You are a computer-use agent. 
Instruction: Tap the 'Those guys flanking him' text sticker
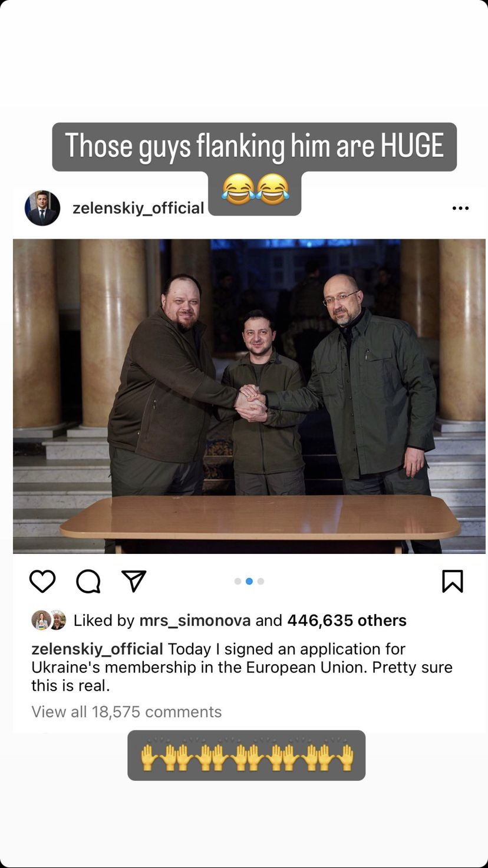[254, 146]
